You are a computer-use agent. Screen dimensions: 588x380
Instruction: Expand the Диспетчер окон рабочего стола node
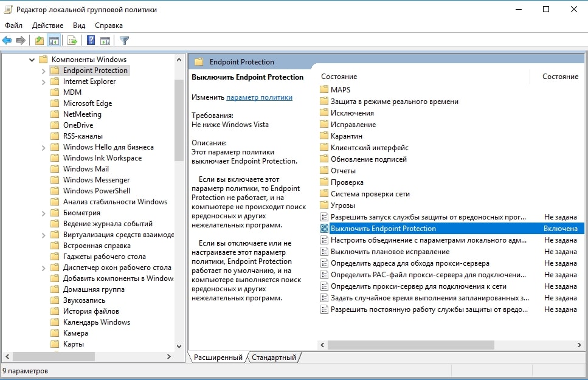43,268
